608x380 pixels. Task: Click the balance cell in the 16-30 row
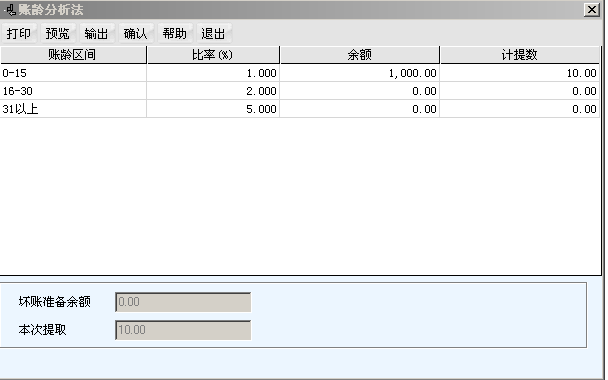pos(360,91)
